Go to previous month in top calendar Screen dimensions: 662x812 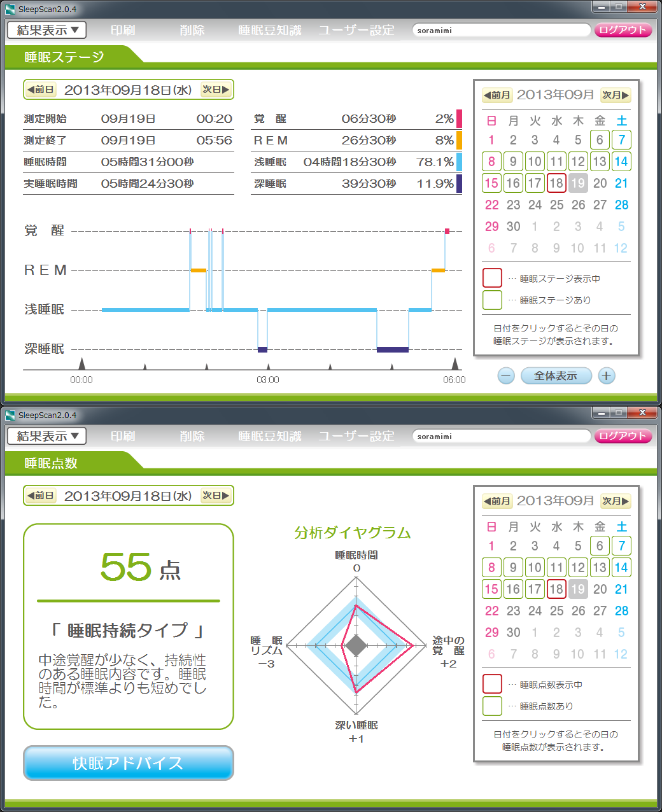pos(496,95)
